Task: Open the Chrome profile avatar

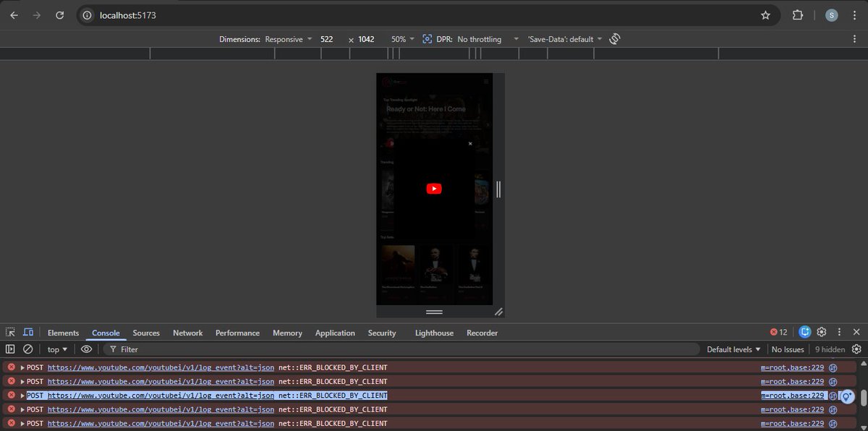Action: tap(831, 15)
